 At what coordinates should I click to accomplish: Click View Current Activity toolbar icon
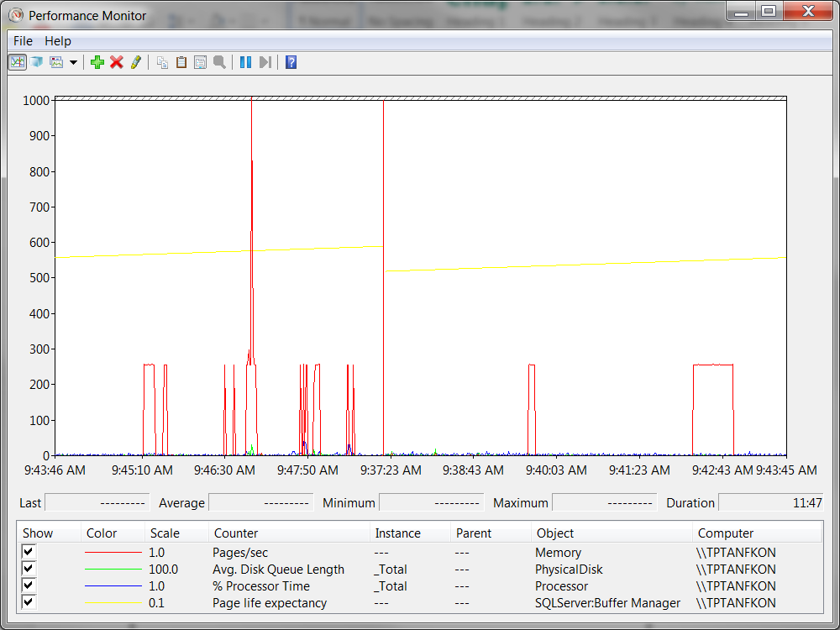tap(17, 62)
